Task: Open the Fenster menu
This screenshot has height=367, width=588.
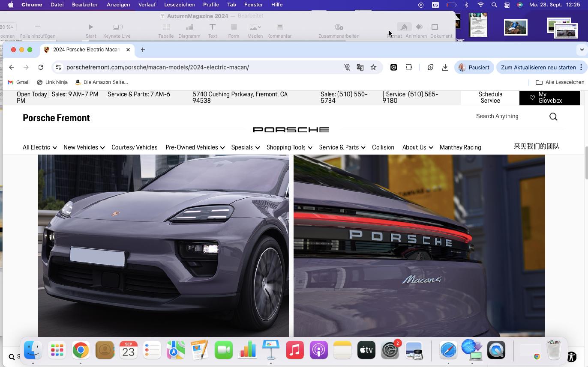Action: pyautogui.click(x=253, y=5)
